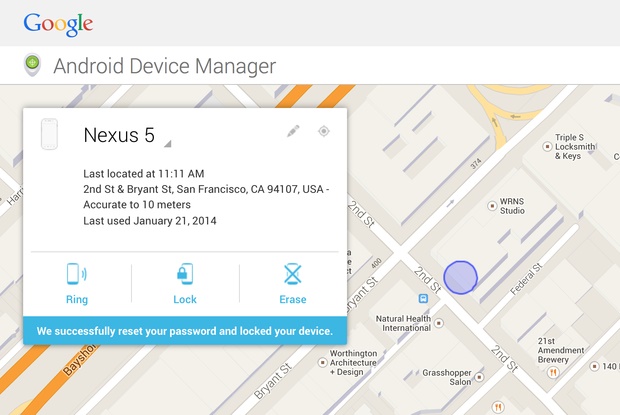The image size is (620, 415).
Task: Click the Grasshopper Salon label
Action: pyautogui.click(x=447, y=377)
